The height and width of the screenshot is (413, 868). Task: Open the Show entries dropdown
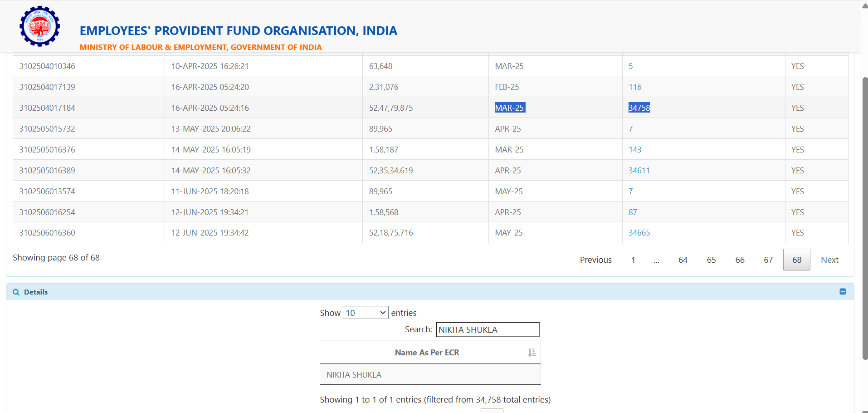[x=366, y=313]
